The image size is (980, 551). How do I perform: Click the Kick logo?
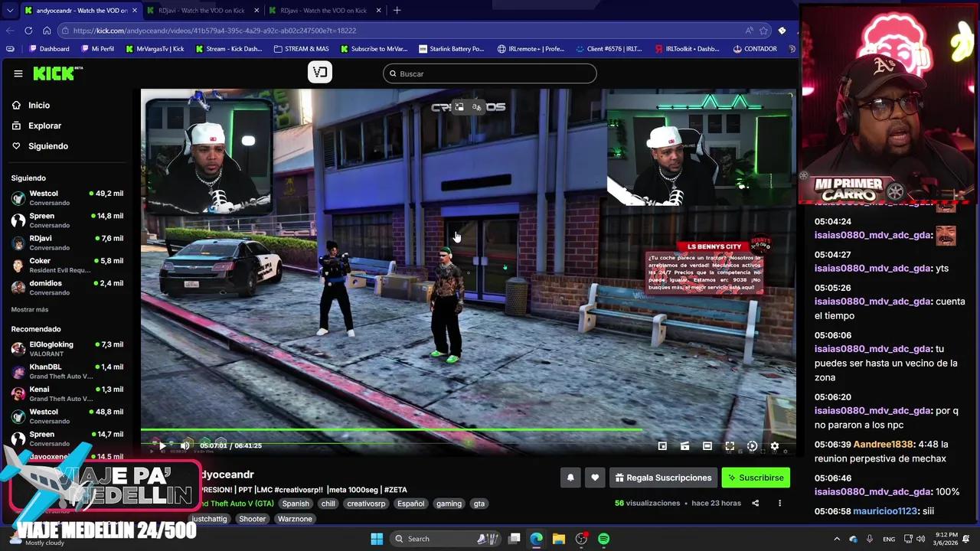coord(57,73)
